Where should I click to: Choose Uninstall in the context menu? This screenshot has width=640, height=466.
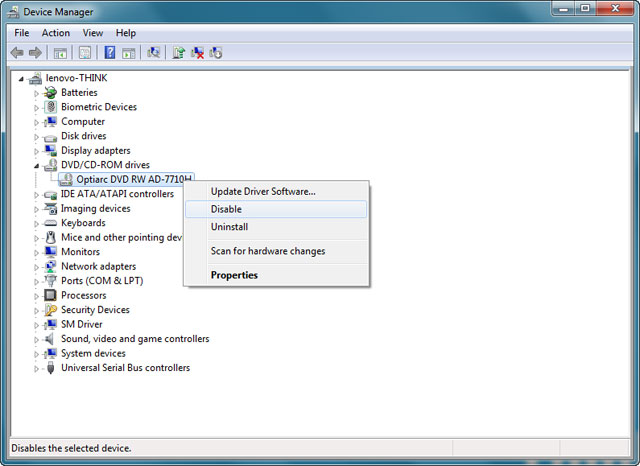coord(276,227)
